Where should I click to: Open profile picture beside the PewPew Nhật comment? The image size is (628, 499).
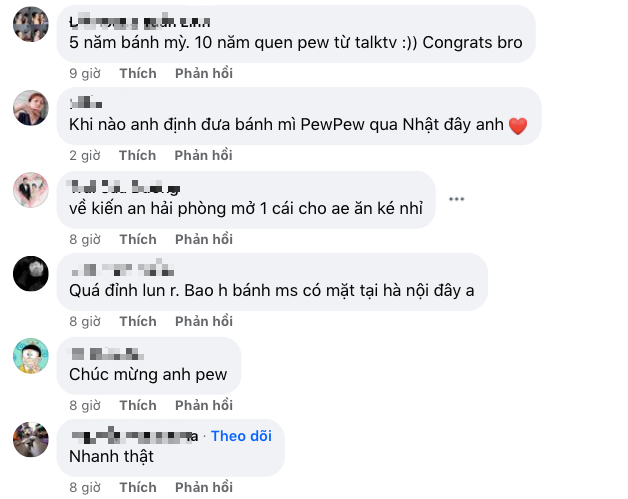point(31,107)
